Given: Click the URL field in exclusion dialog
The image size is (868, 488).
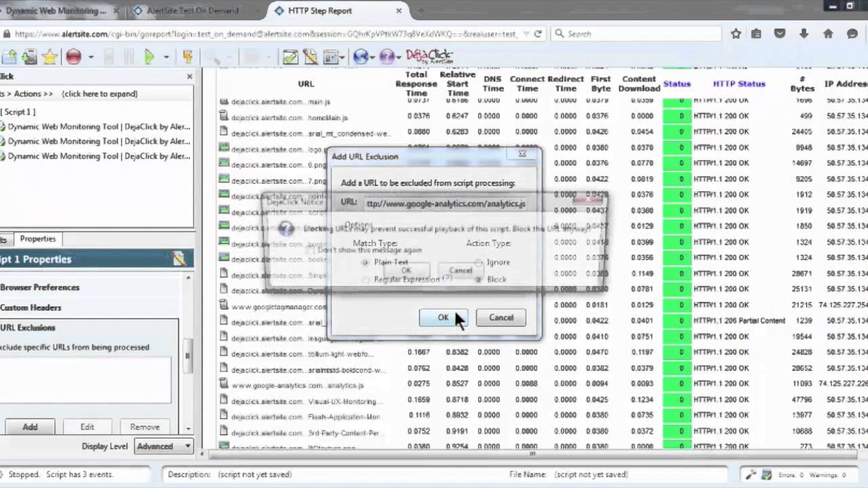Looking at the screenshot, I should [x=445, y=203].
